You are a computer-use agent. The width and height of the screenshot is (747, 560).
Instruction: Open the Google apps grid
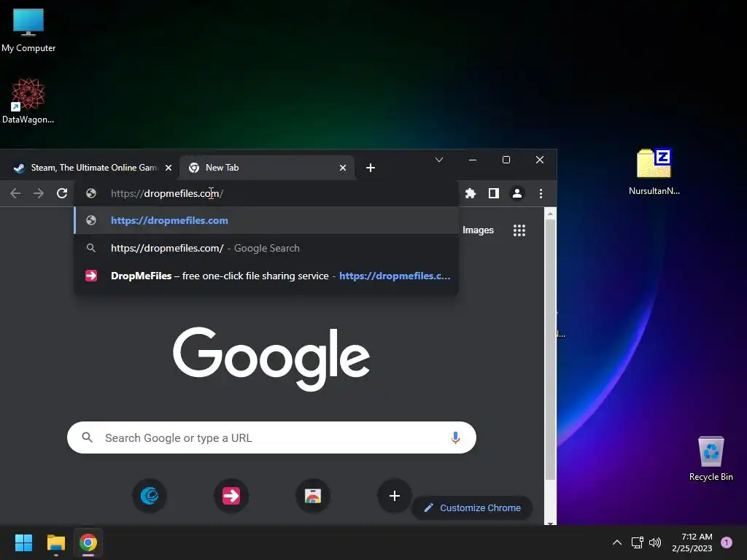click(519, 230)
